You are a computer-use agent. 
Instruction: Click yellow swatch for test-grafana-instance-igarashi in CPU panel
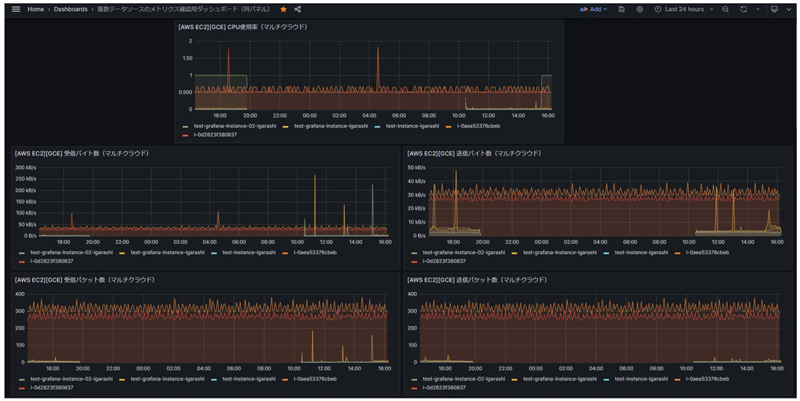[x=286, y=127]
